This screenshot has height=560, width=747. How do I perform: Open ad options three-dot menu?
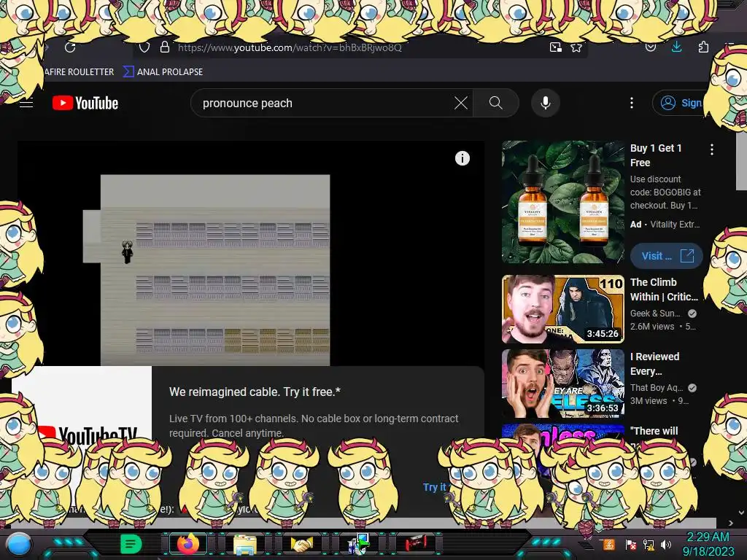click(712, 149)
